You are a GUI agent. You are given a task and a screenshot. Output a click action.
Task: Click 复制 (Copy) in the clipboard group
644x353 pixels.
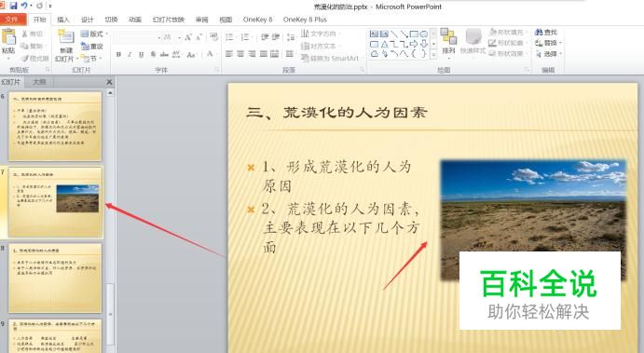(x=33, y=46)
